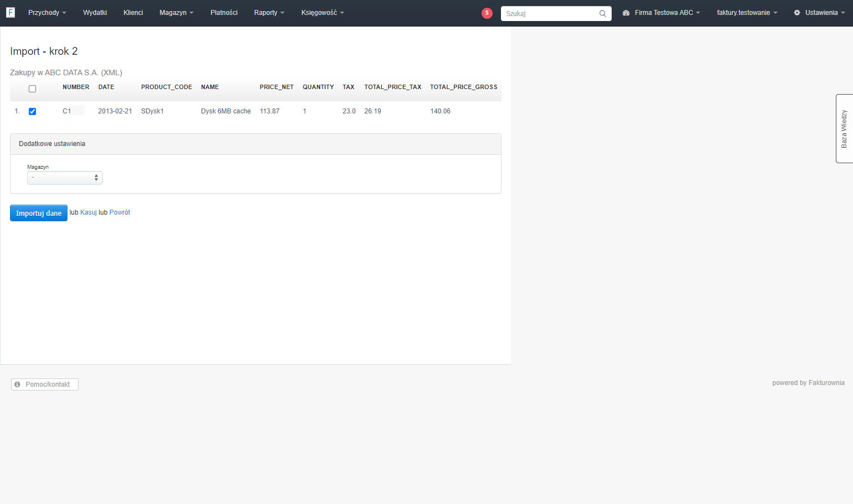This screenshot has width=853, height=504.
Task: Click the tax total value 26.19
Action: pos(373,111)
